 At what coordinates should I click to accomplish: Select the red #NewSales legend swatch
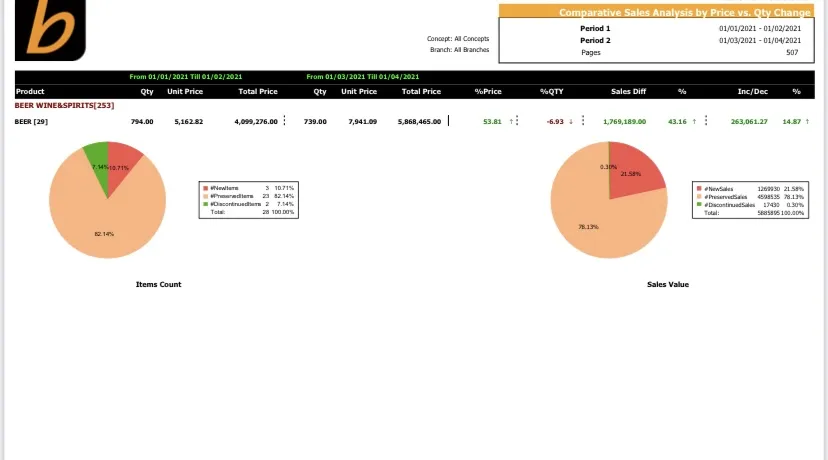click(699, 189)
